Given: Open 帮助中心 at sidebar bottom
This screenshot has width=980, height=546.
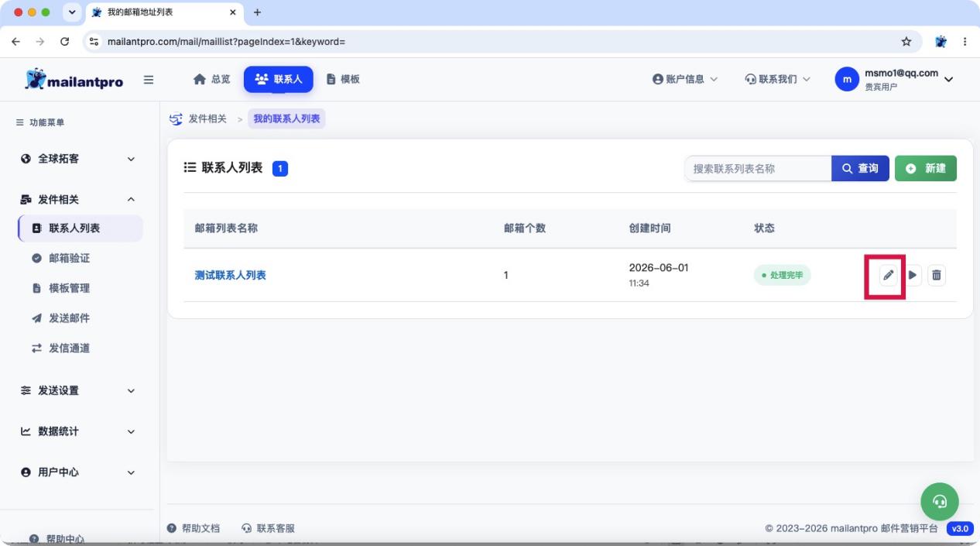Looking at the screenshot, I should (x=57, y=538).
